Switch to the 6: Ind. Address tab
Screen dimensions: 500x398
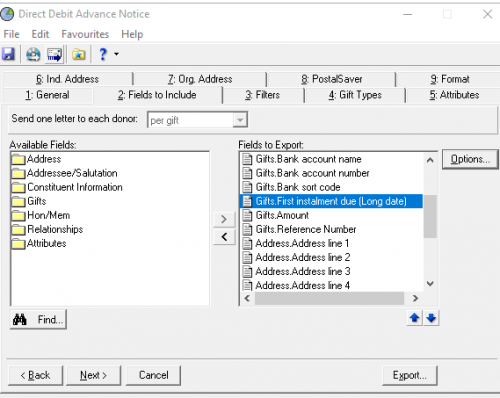click(68, 79)
